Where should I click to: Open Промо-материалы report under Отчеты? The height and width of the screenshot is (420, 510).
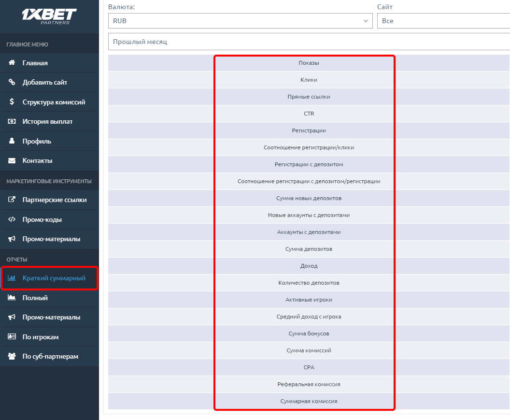coord(49,317)
